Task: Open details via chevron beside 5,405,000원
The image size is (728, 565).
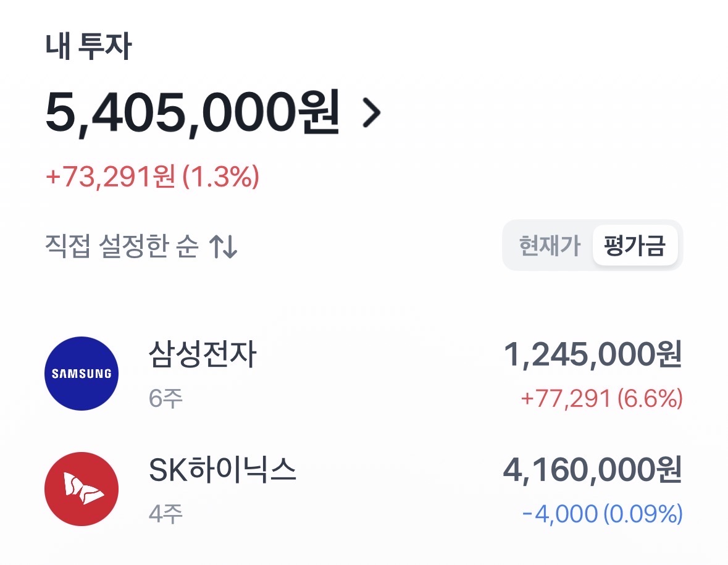Action: [371, 112]
